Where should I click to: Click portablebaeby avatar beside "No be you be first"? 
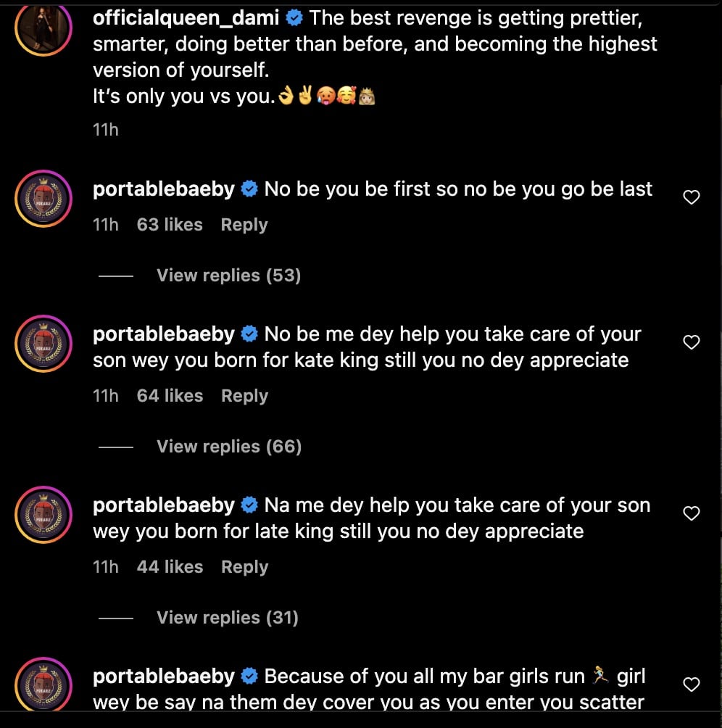click(43, 199)
